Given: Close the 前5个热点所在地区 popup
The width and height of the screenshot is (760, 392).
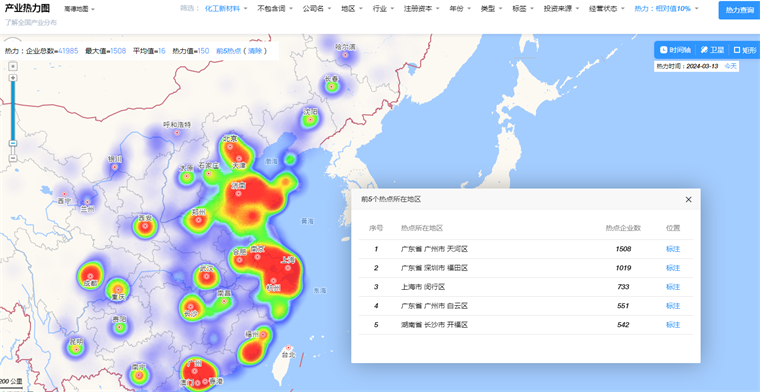Looking at the screenshot, I should pyautogui.click(x=688, y=200).
